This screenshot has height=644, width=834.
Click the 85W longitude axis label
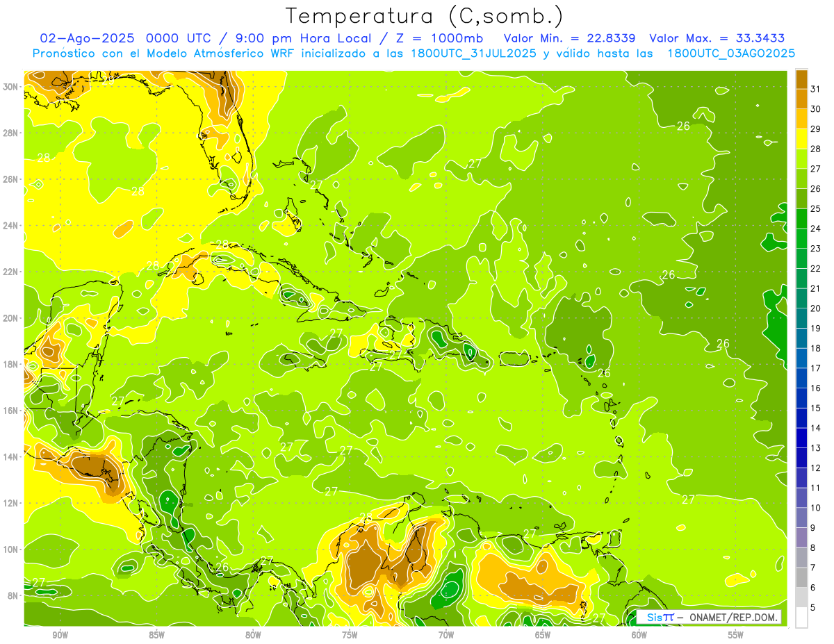point(156,635)
